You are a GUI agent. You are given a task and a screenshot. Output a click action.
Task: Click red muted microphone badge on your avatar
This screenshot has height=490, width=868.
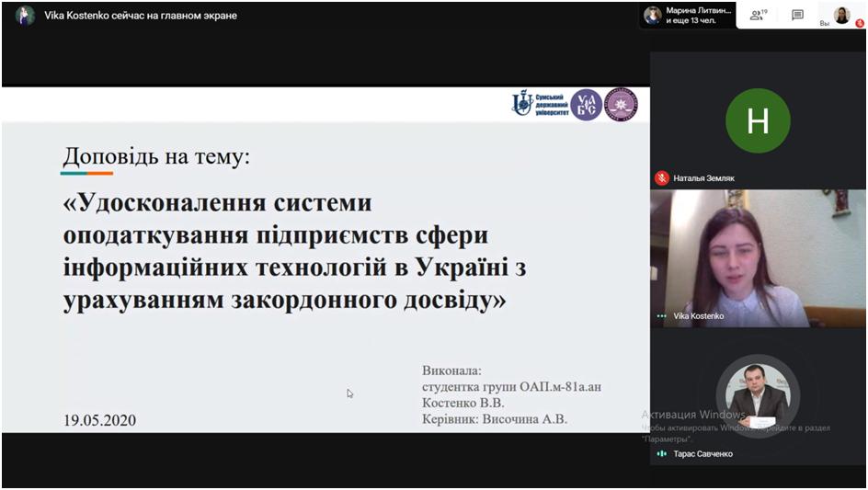(859, 23)
